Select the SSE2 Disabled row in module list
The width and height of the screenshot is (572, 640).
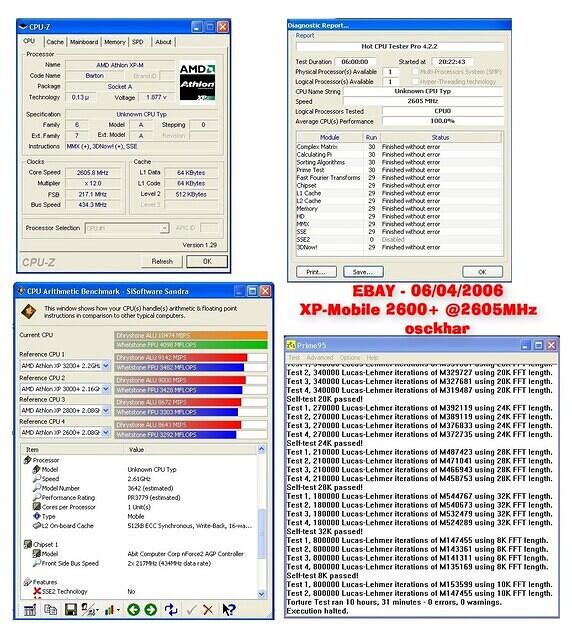pos(399,240)
